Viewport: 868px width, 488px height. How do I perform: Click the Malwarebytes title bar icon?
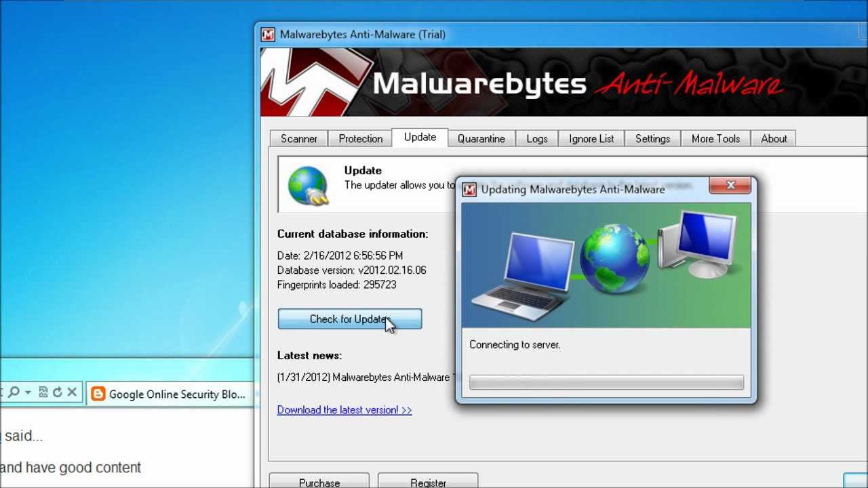pos(269,35)
